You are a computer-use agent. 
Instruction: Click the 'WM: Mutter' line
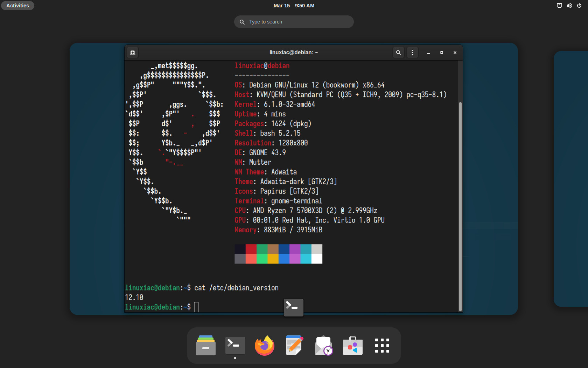click(x=253, y=162)
